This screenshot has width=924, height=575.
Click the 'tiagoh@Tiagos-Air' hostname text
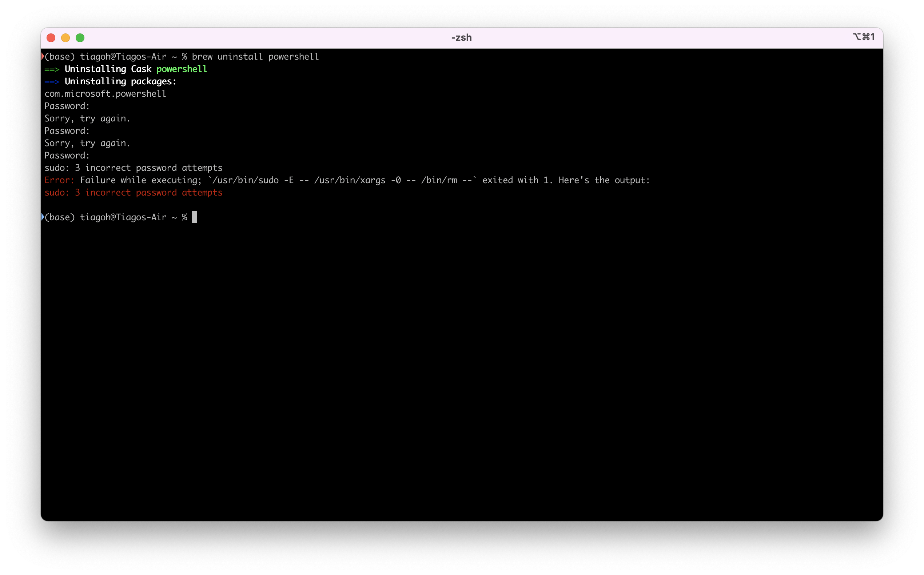point(124,56)
